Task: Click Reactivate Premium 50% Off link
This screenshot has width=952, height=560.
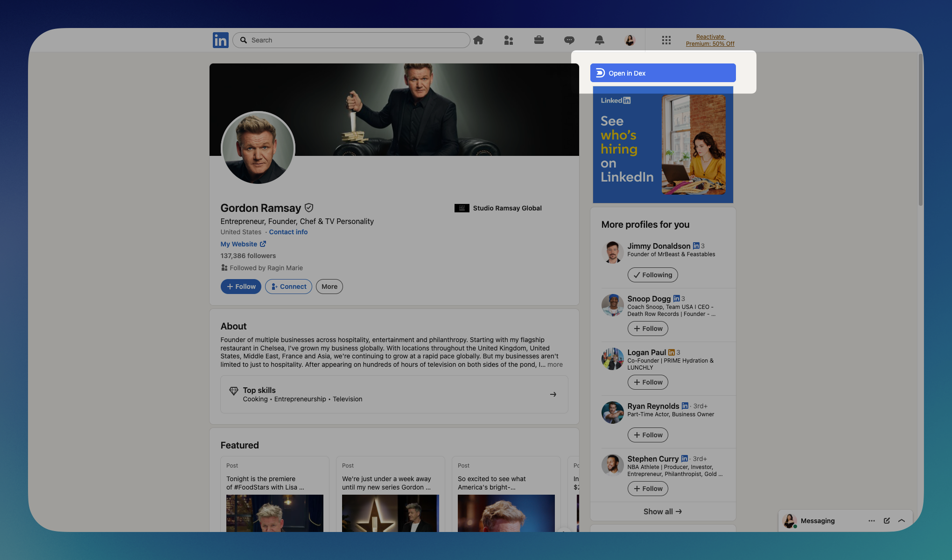Action: coord(710,40)
